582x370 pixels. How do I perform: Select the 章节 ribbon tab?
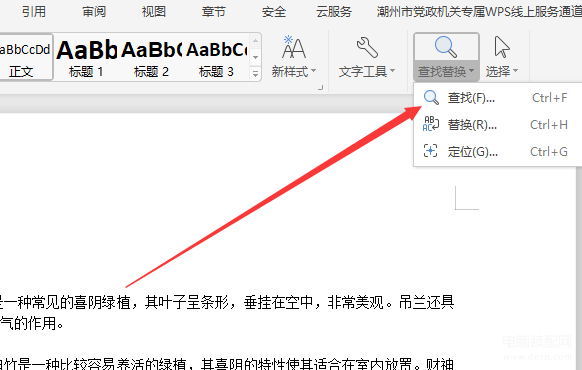[214, 12]
